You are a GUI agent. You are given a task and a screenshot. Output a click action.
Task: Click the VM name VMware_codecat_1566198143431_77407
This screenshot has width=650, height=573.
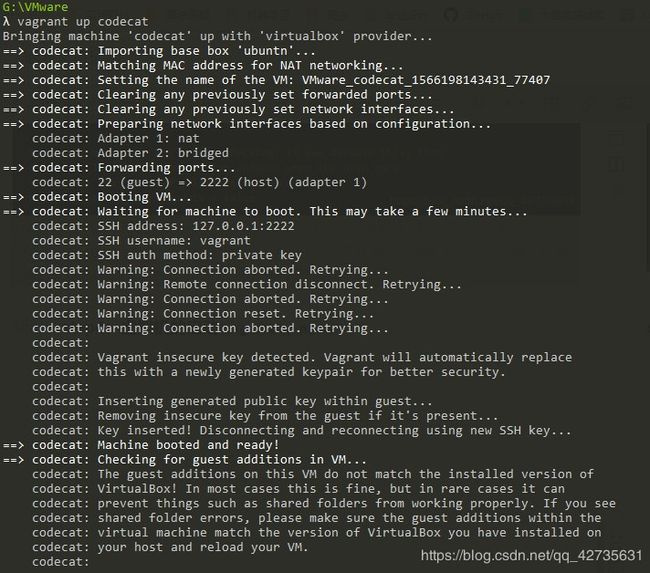[426, 80]
